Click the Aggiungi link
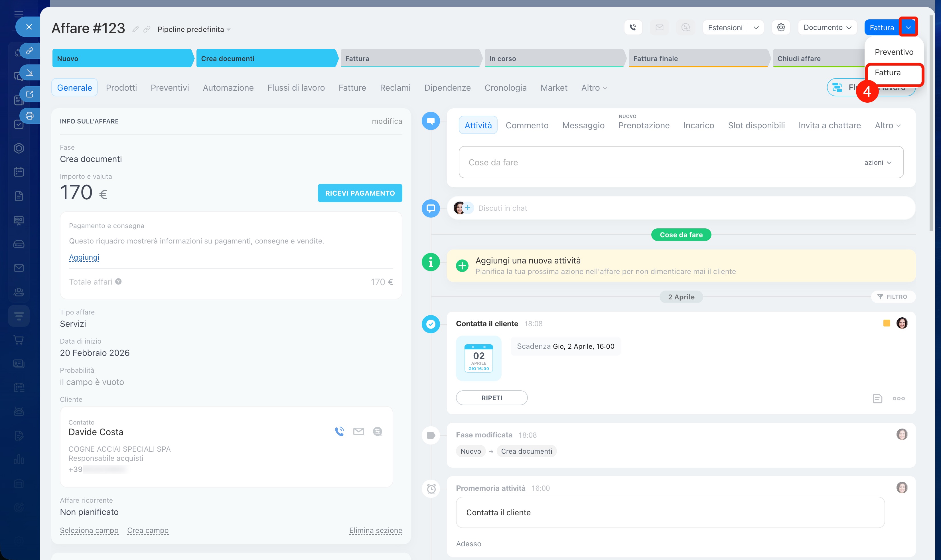This screenshot has height=560, width=941. coord(84,257)
